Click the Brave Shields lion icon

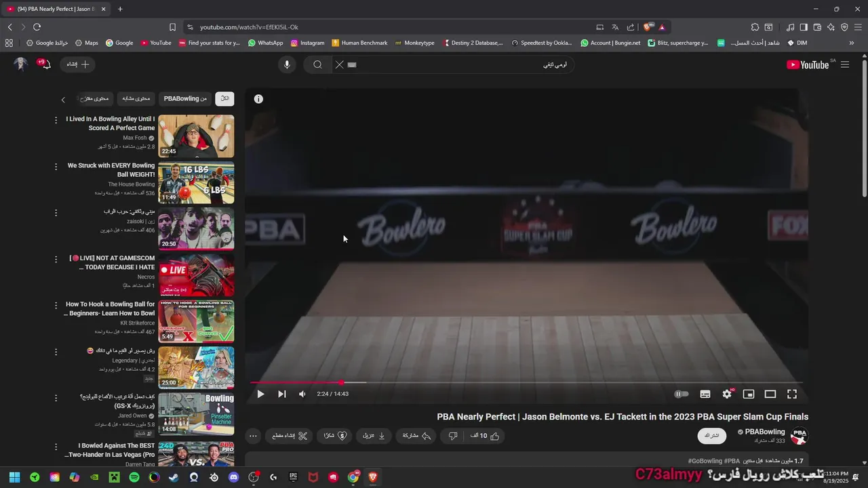pos(647,27)
